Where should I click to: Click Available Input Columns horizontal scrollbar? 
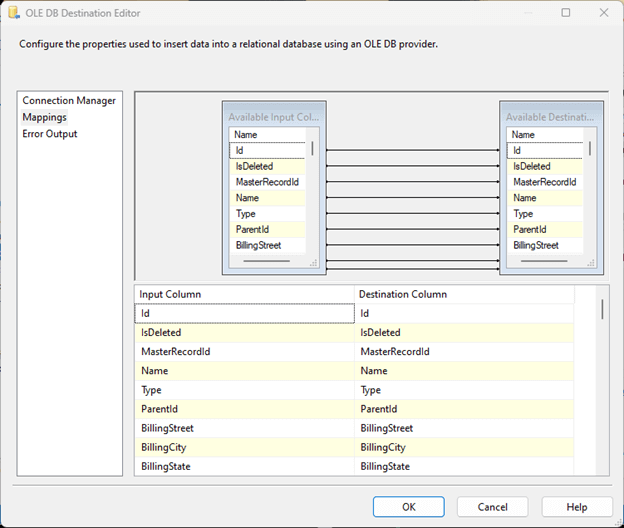[x=267, y=261]
